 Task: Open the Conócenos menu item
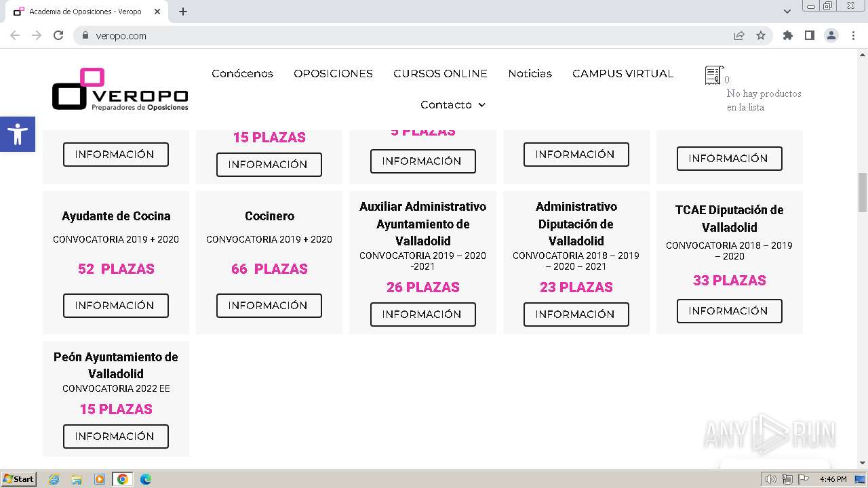click(x=242, y=73)
